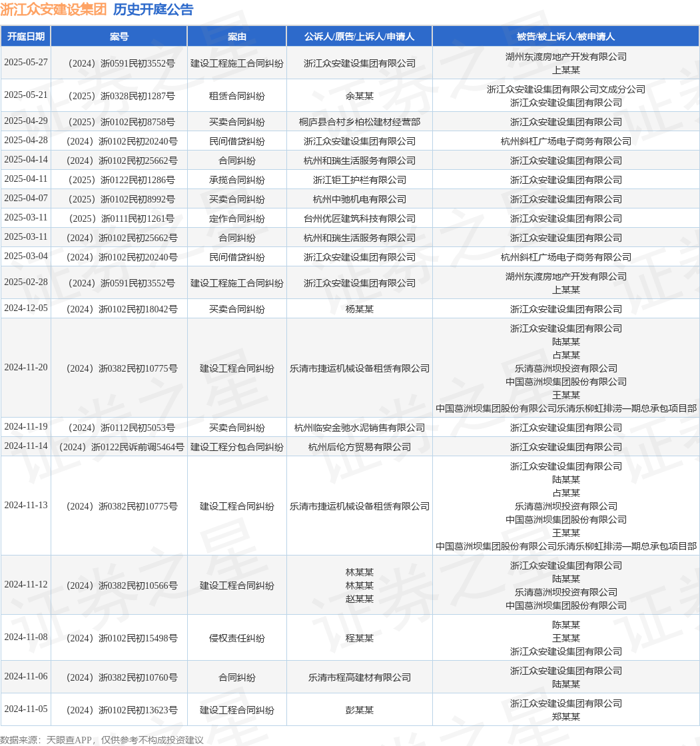
Task: Select case number （2025）浙0328民初1287号
Action: pos(119,96)
